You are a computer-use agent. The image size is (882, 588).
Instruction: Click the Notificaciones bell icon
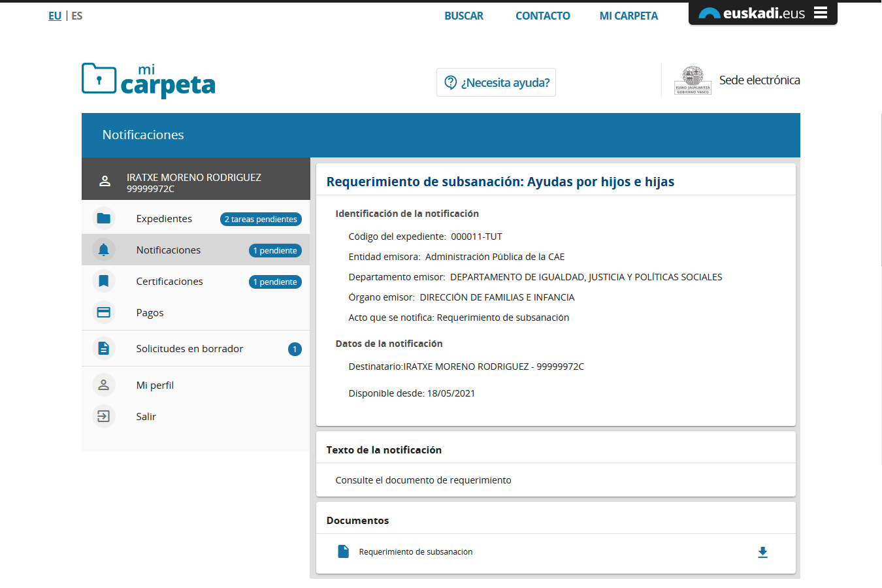point(103,250)
